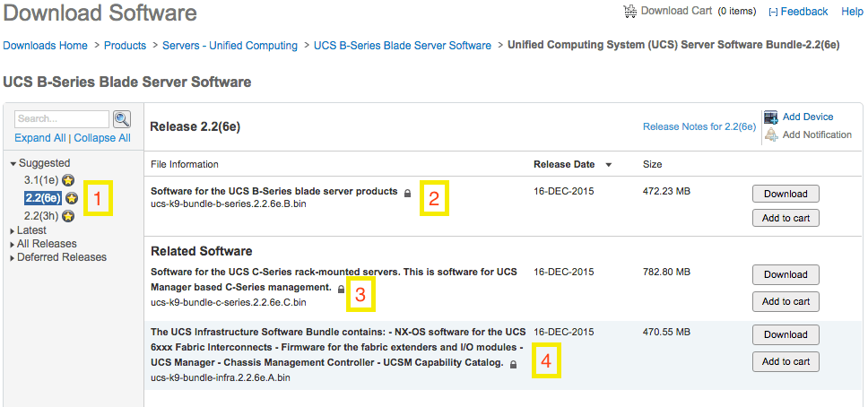Download the B-Series bundle file

[x=785, y=195]
